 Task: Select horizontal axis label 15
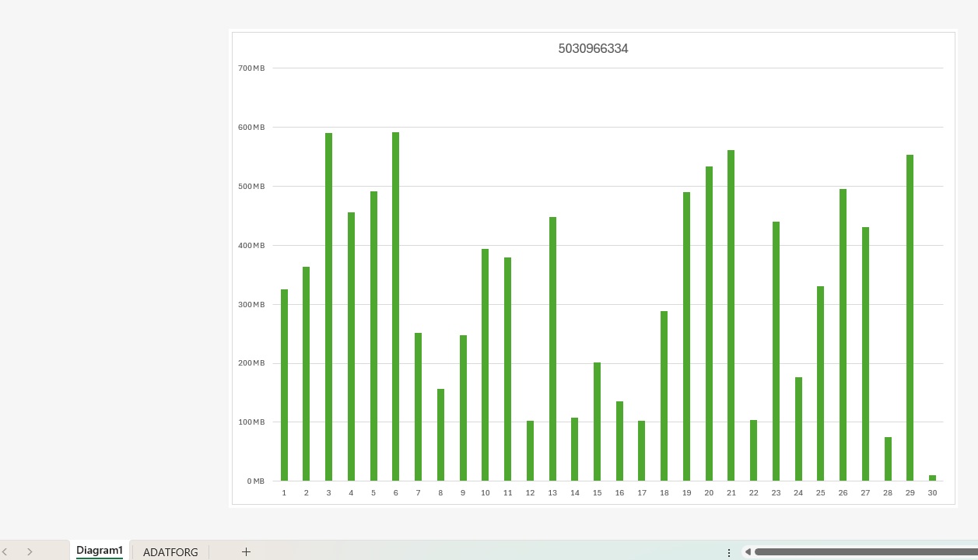[x=597, y=493]
